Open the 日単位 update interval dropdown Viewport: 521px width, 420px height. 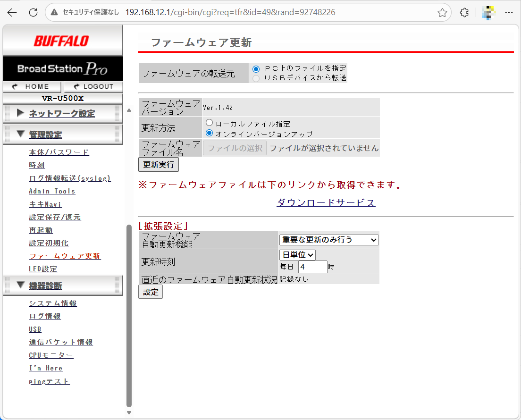(x=297, y=255)
